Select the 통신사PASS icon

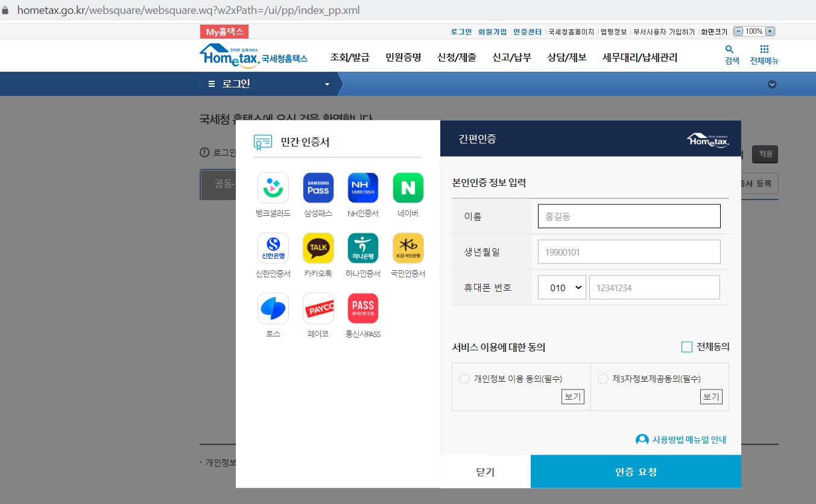pos(363,309)
